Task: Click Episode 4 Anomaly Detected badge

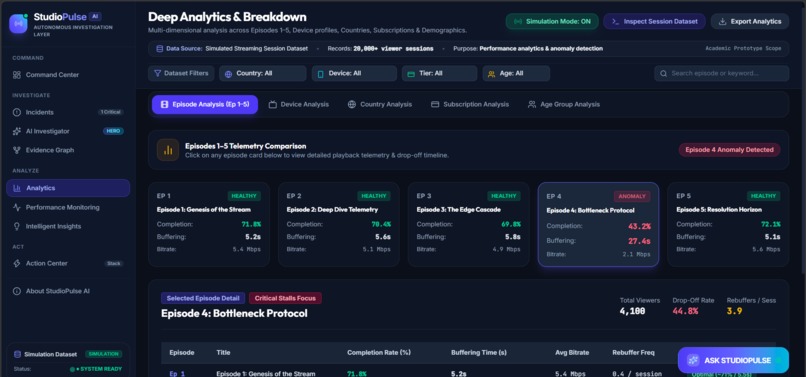Action: coord(729,150)
